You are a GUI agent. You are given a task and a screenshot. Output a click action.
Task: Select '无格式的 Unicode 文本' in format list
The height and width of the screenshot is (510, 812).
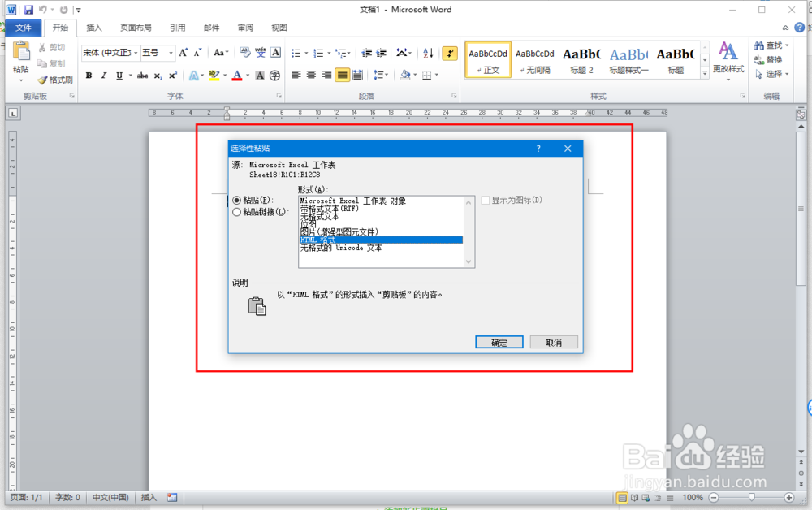[381, 248]
